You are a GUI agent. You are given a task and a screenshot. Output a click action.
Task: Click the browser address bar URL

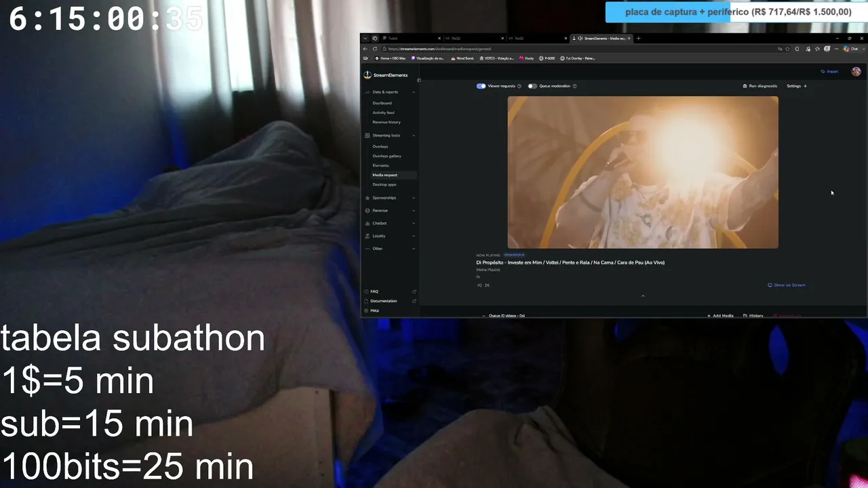(x=439, y=49)
